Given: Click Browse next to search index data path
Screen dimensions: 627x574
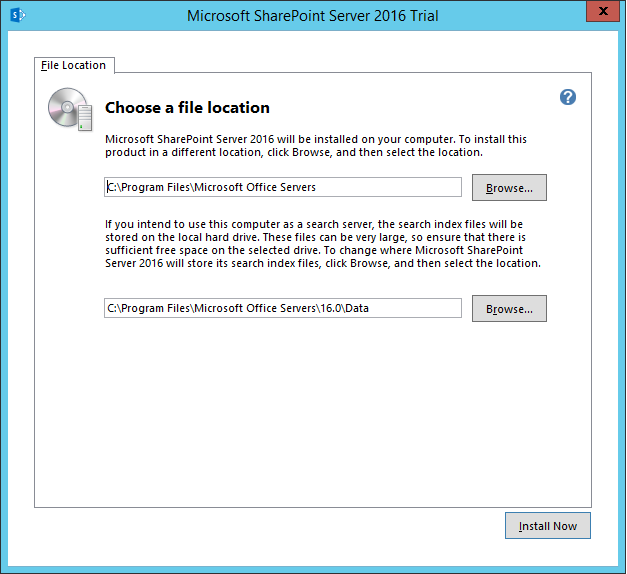Looking at the screenshot, I should coord(509,309).
